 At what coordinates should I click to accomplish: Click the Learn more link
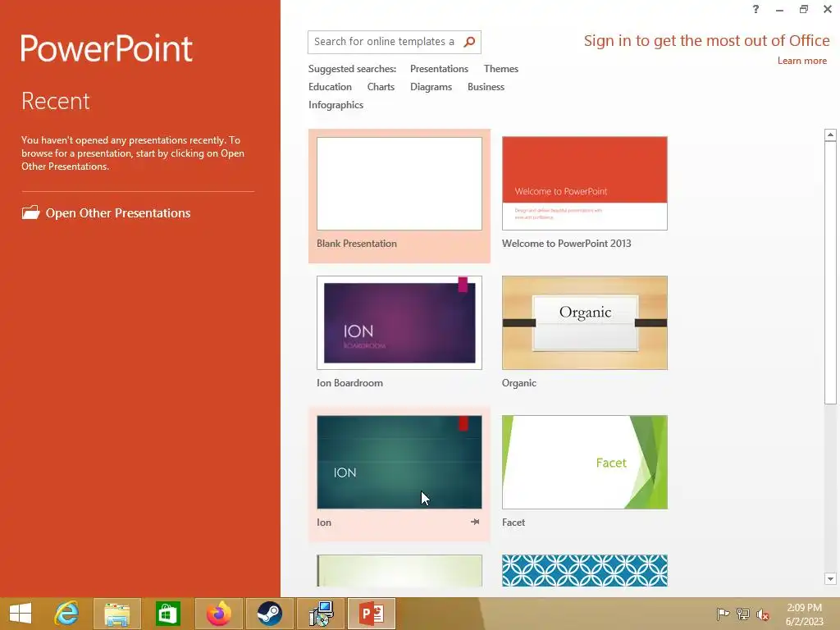[802, 61]
